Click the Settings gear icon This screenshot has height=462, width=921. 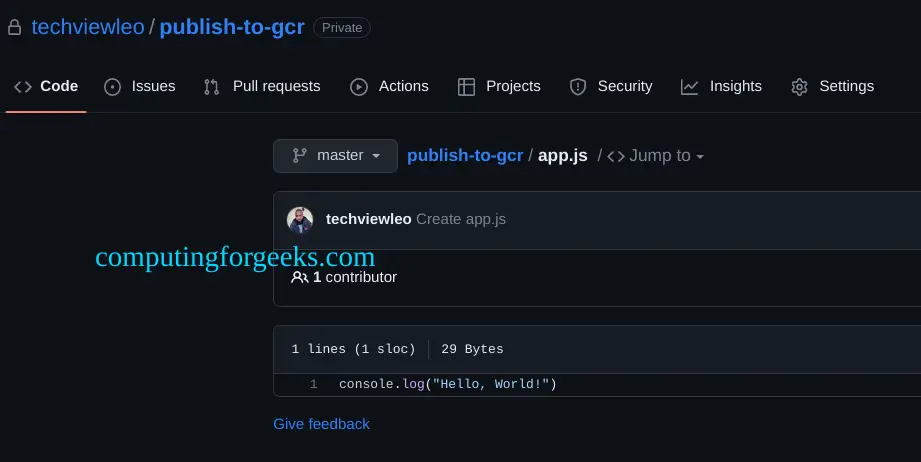coord(799,87)
